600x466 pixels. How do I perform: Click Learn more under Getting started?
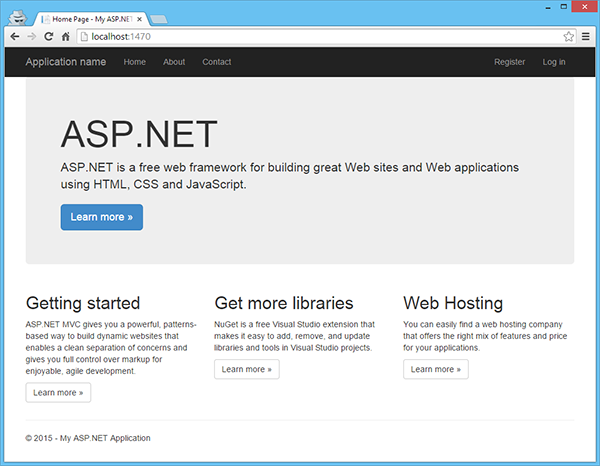[58, 393]
